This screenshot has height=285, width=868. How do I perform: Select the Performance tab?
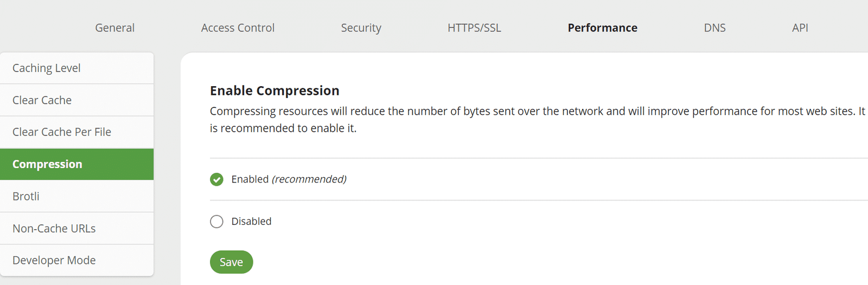[602, 28]
